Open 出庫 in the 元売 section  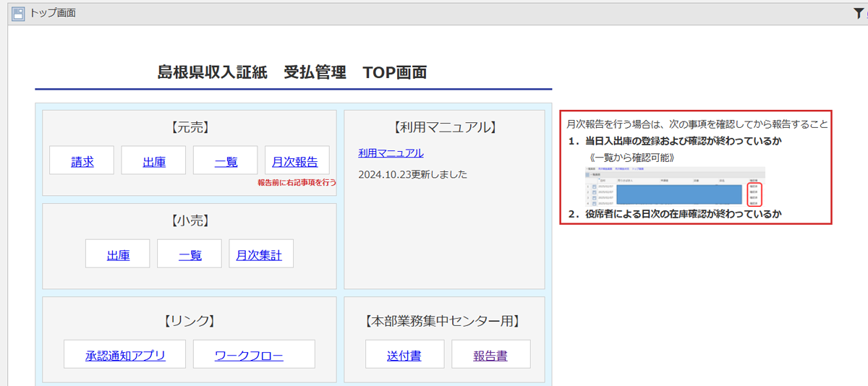[x=154, y=160]
